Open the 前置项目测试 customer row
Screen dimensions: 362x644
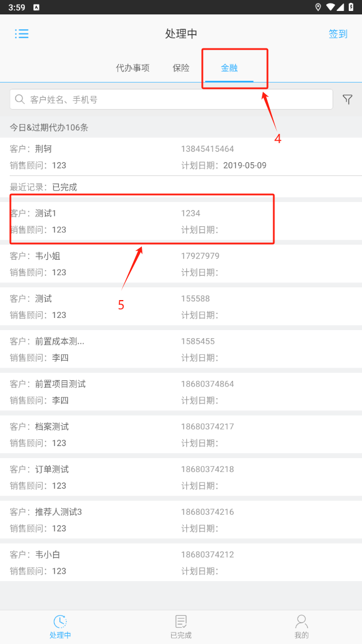(181, 392)
